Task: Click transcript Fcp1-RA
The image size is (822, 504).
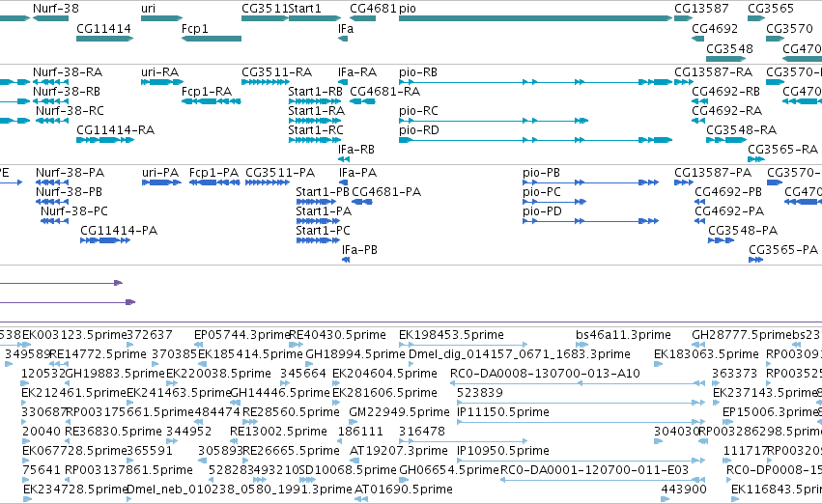Action: 207,91
